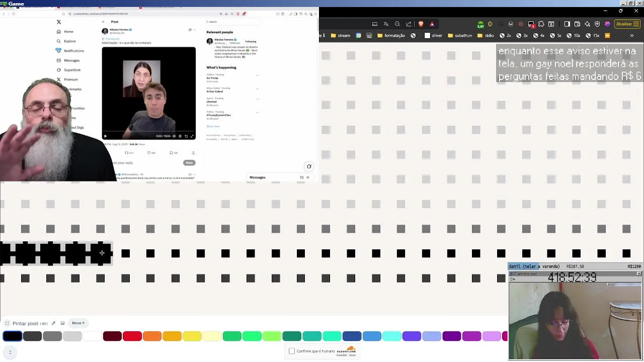This screenshot has width=644, height=362.
Task: Select the dark maroon color swatch
Action: (x=112, y=336)
